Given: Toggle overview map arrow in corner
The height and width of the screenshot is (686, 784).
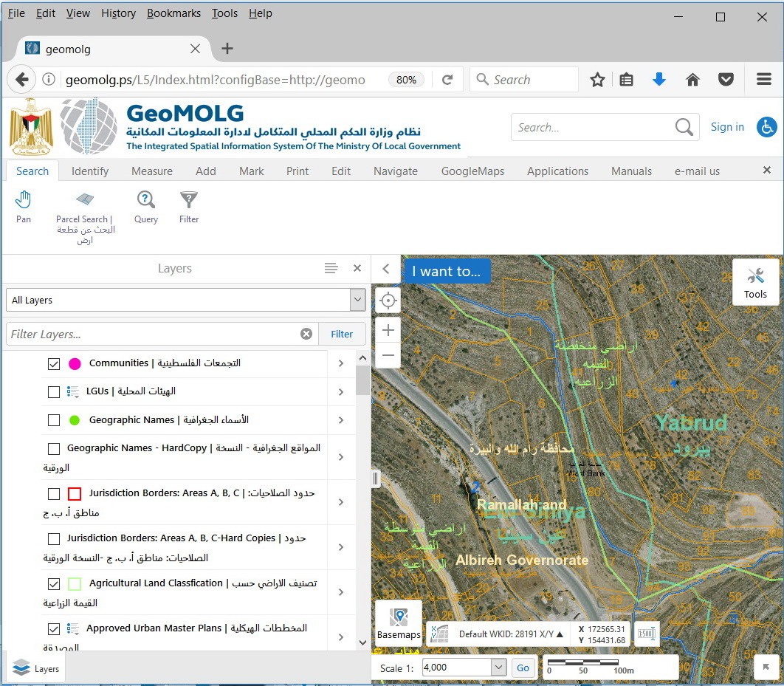Looking at the screenshot, I should coord(766,667).
